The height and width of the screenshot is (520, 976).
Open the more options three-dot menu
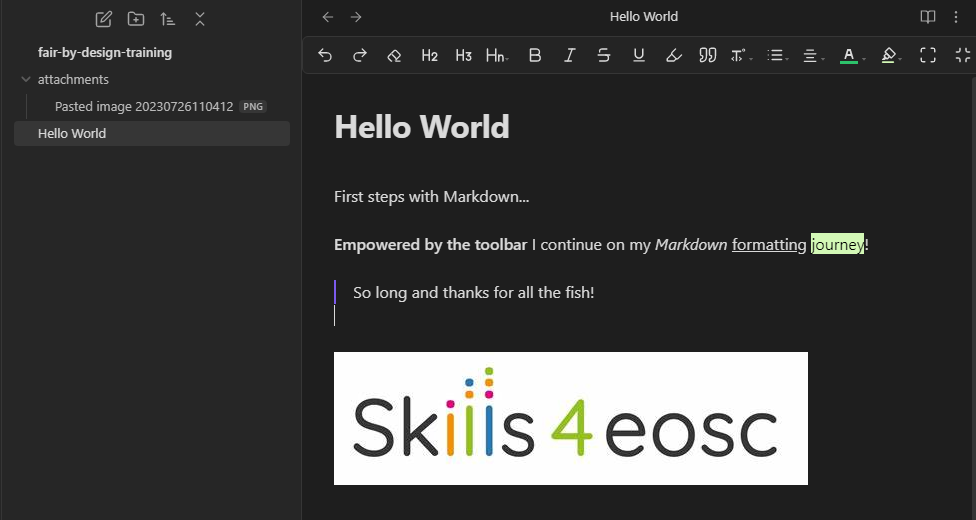(x=956, y=17)
